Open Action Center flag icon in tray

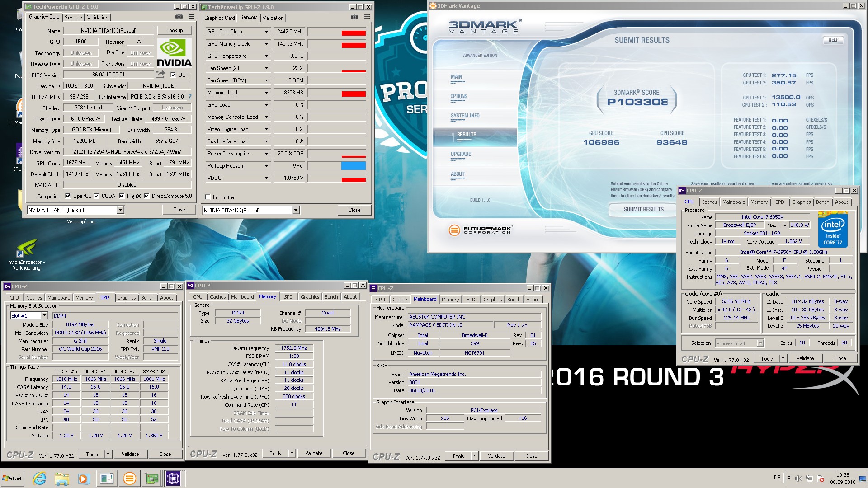(x=821, y=479)
